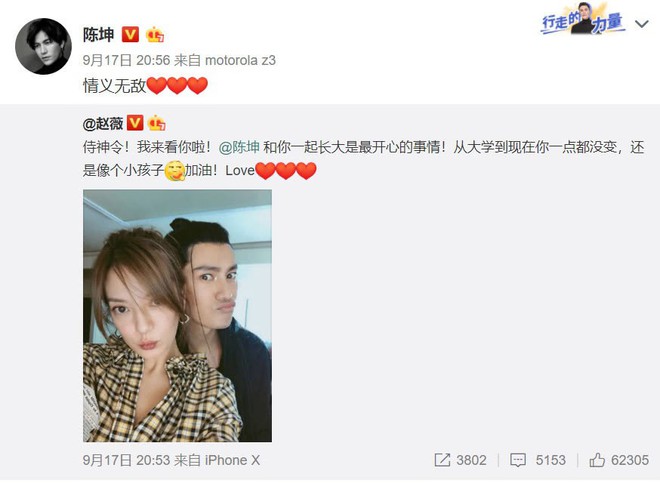
Task: Enlarge the selfie photo thumbnail
Action: (177, 315)
